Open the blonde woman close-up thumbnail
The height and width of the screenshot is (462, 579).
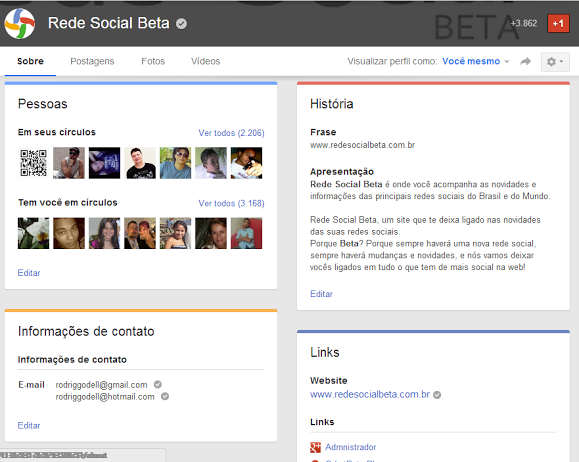pyautogui.click(x=210, y=233)
